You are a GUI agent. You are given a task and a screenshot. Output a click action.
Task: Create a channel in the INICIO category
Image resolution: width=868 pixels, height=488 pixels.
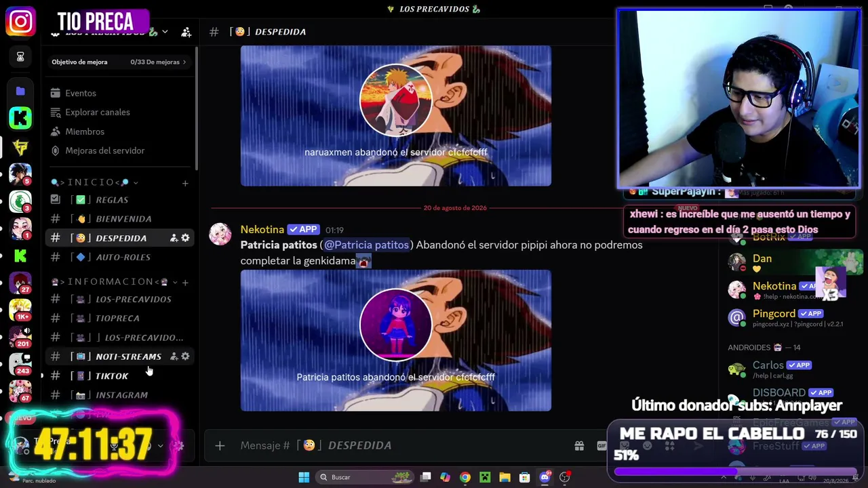185,183
